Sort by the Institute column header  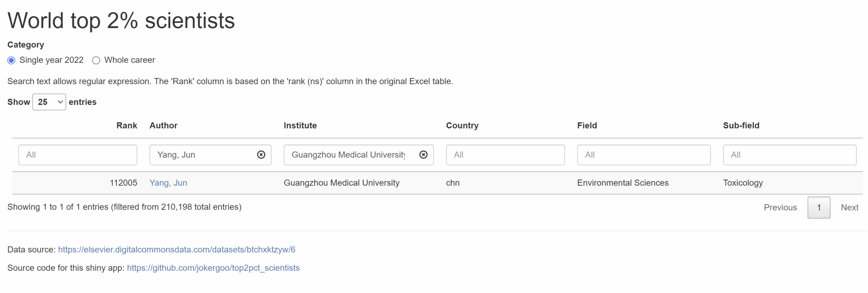(x=300, y=125)
